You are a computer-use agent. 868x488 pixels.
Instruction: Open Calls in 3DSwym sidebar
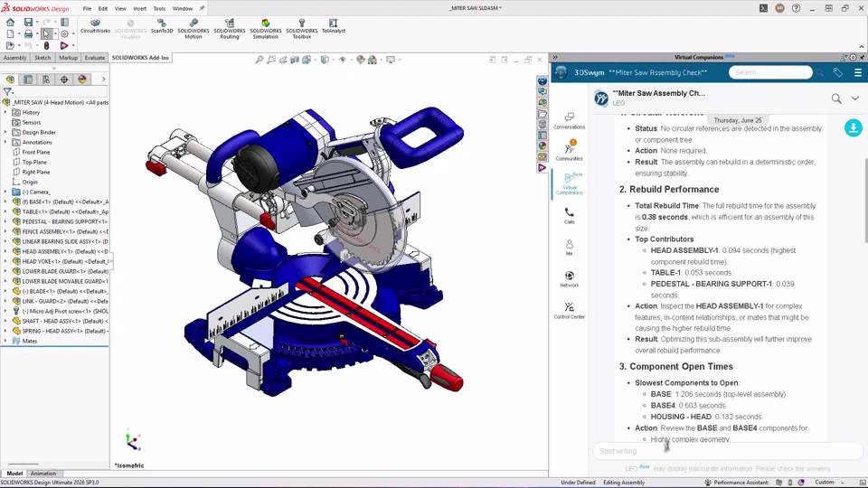(569, 215)
